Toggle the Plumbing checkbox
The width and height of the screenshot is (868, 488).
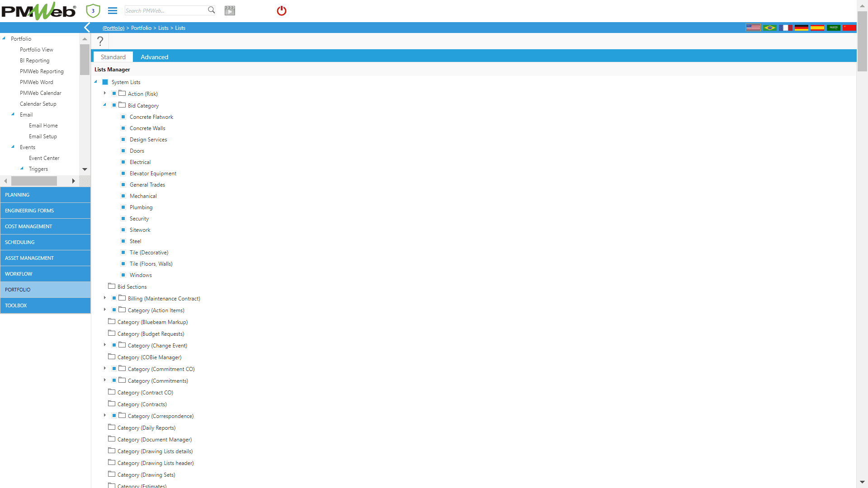[x=123, y=207]
